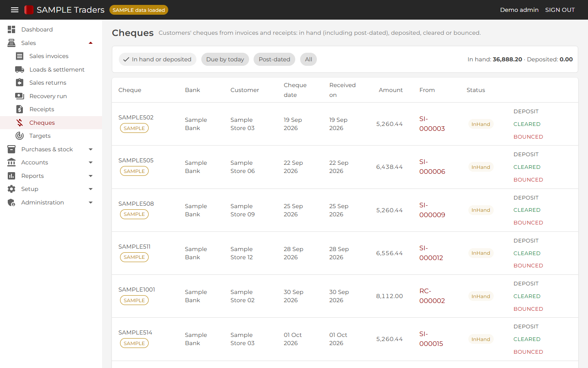The height and width of the screenshot is (368, 588).
Task: Click the Amount column header
Action: coord(390,90)
